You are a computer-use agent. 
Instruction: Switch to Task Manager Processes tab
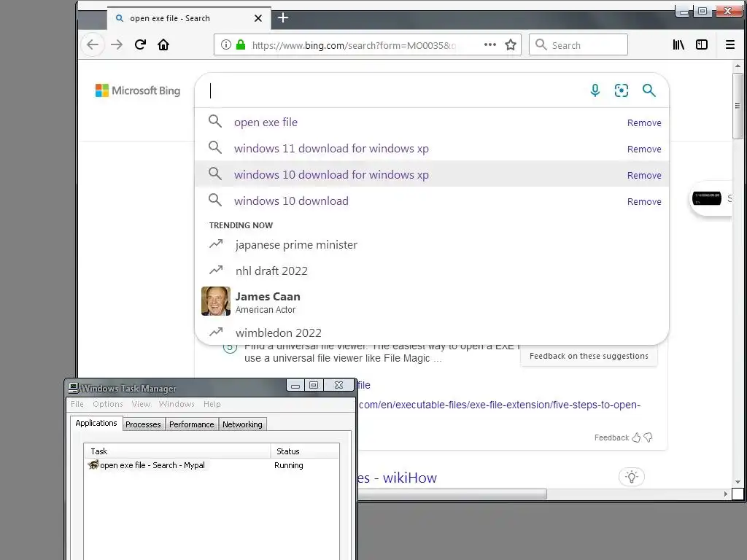click(143, 424)
